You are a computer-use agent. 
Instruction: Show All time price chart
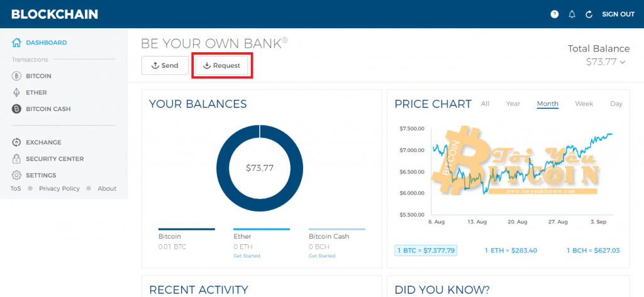point(485,104)
